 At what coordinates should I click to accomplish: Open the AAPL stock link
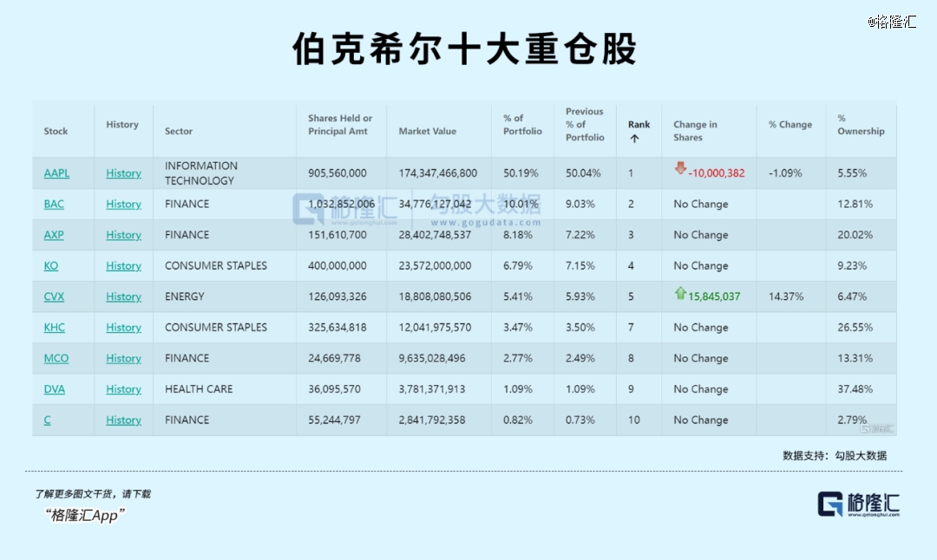point(56,173)
